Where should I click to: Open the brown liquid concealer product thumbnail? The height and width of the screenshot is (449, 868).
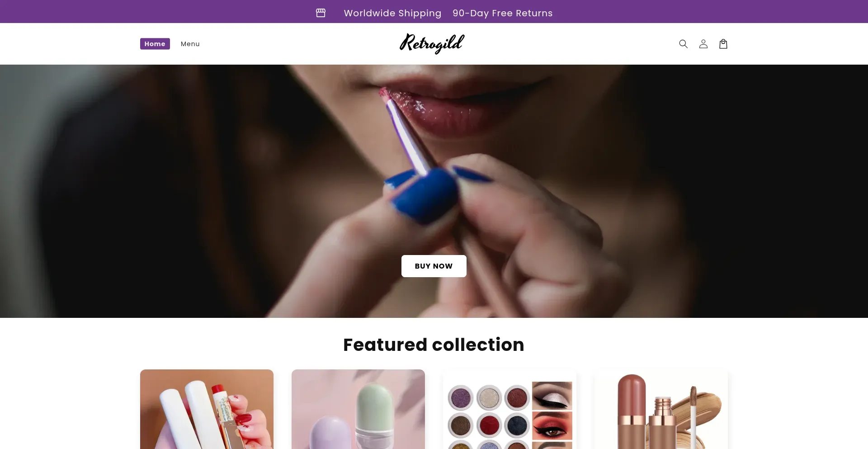point(661,409)
